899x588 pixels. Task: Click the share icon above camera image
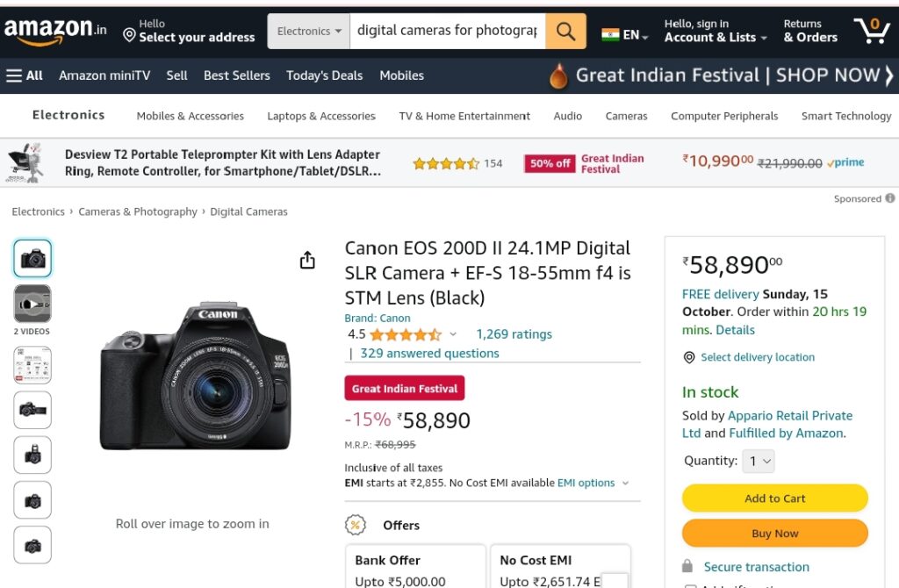(x=307, y=260)
